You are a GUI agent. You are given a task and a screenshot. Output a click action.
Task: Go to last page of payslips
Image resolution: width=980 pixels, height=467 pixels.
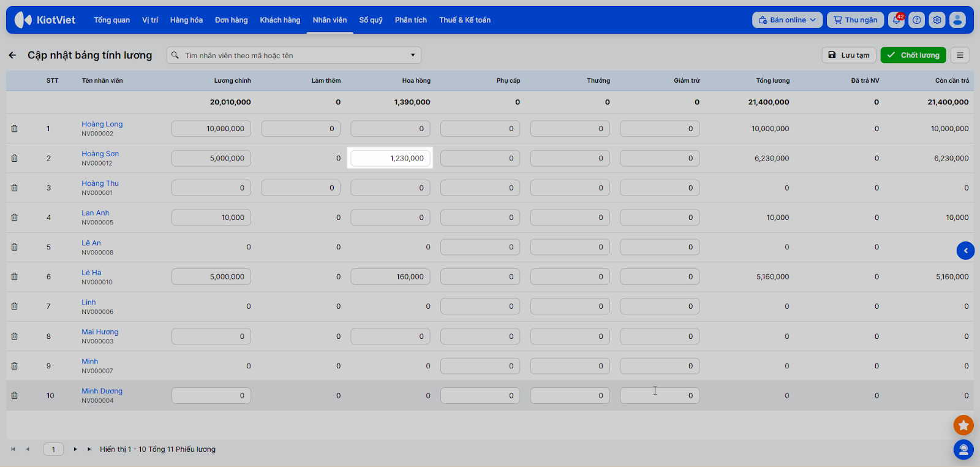coord(89,449)
